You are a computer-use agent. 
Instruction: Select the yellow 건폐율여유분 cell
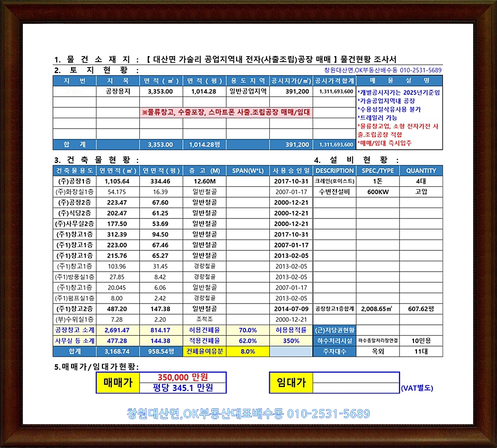[x=204, y=351]
